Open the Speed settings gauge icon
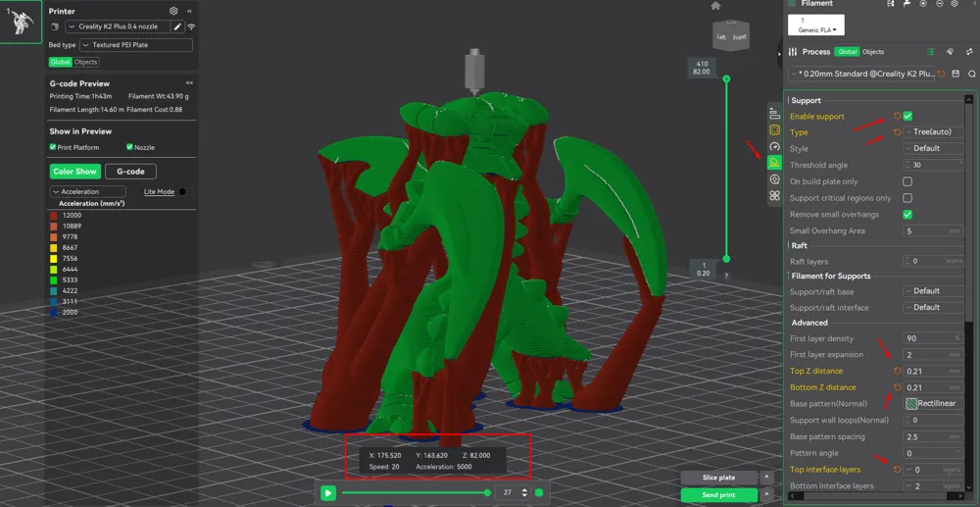Image resolution: width=980 pixels, height=507 pixels. 775,146
